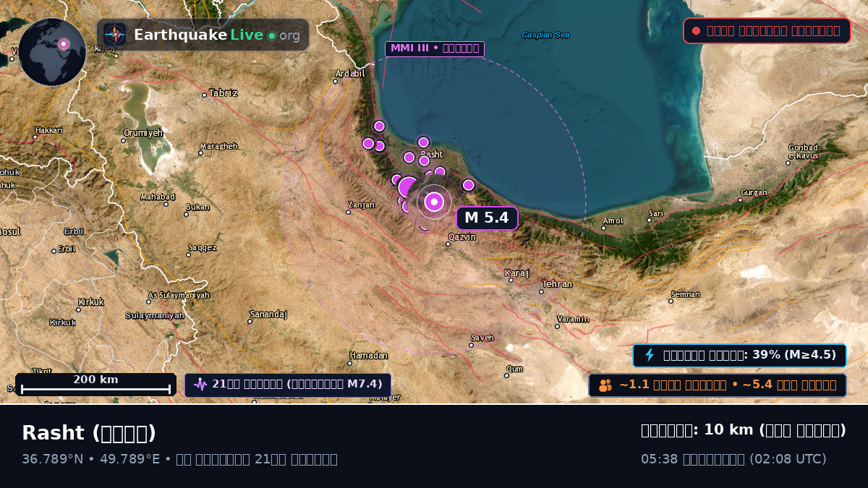Click the lightning bolt icon beside 39%
Image resolution: width=868 pixels, height=488 pixels.
click(x=650, y=355)
